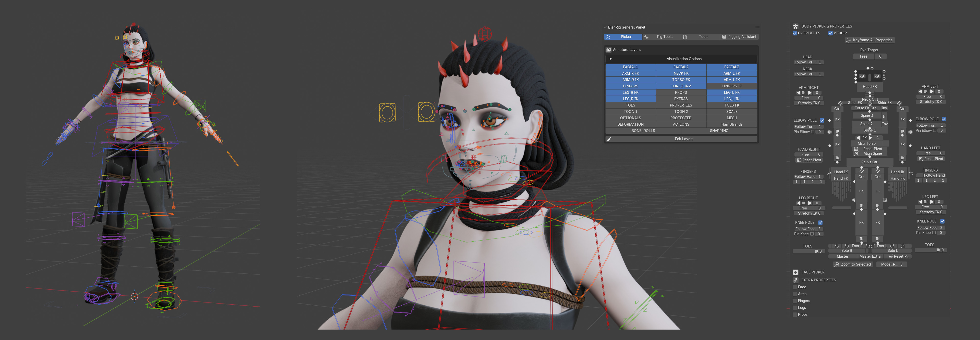980x340 pixels.
Task: Toggle the Hair_Strands armature layer
Action: click(732, 125)
